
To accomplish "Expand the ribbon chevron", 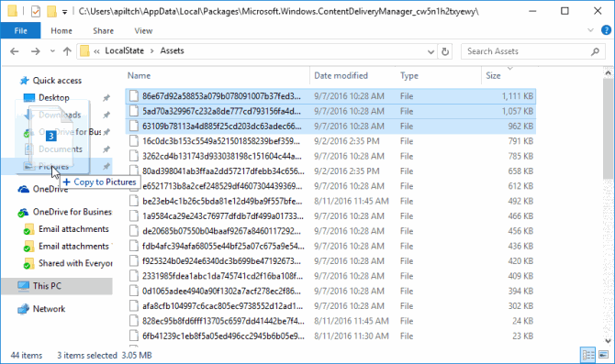I will click(591, 30).
